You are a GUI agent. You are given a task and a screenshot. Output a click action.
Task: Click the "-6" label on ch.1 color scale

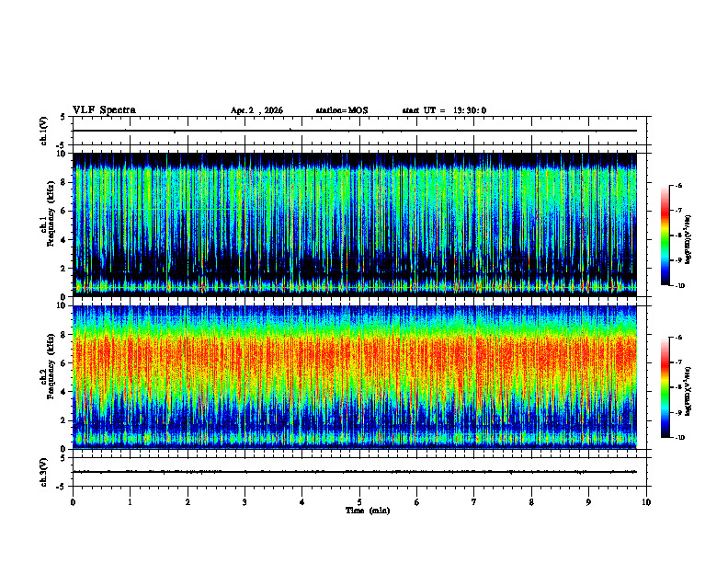point(678,185)
